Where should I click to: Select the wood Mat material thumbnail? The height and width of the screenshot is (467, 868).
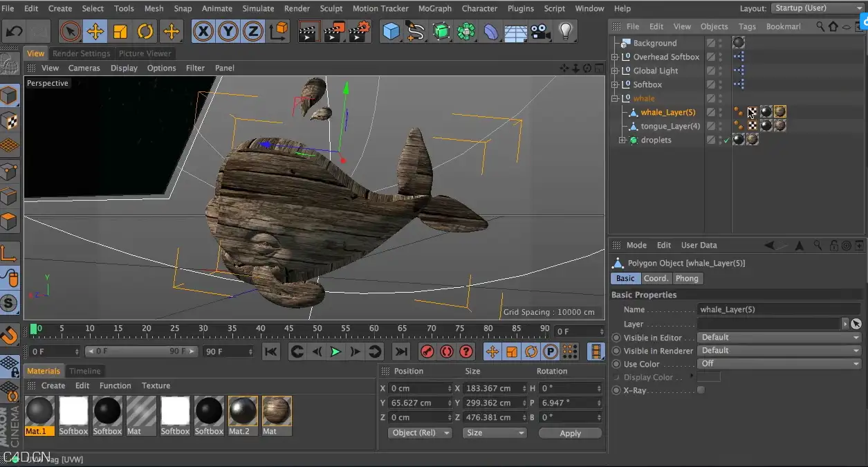[x=277, y=415]
